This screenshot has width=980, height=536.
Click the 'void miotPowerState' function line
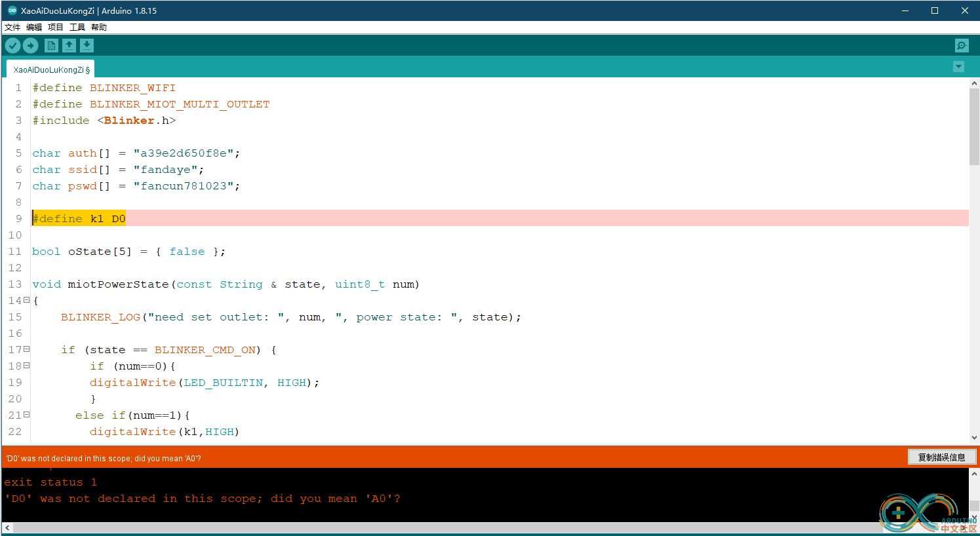pos(226,284)
